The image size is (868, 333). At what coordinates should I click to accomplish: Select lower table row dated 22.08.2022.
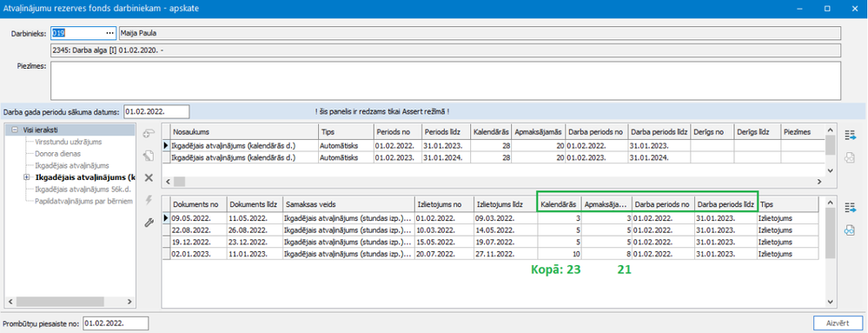(490, 230)
